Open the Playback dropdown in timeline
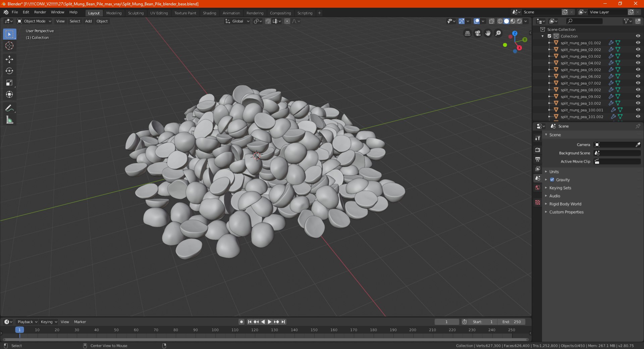Image resolution: width=644 pixels, height=349 pixels. (27, 322)
